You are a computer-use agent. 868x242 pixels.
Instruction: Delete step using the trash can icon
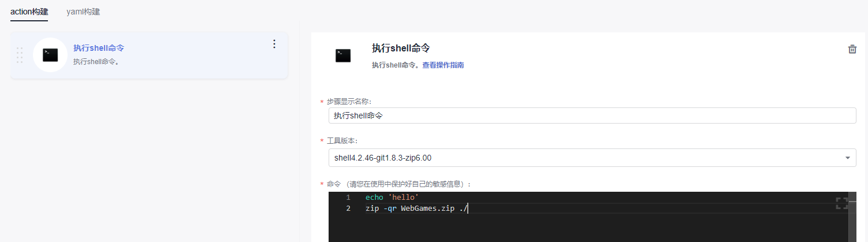[852, 49]
